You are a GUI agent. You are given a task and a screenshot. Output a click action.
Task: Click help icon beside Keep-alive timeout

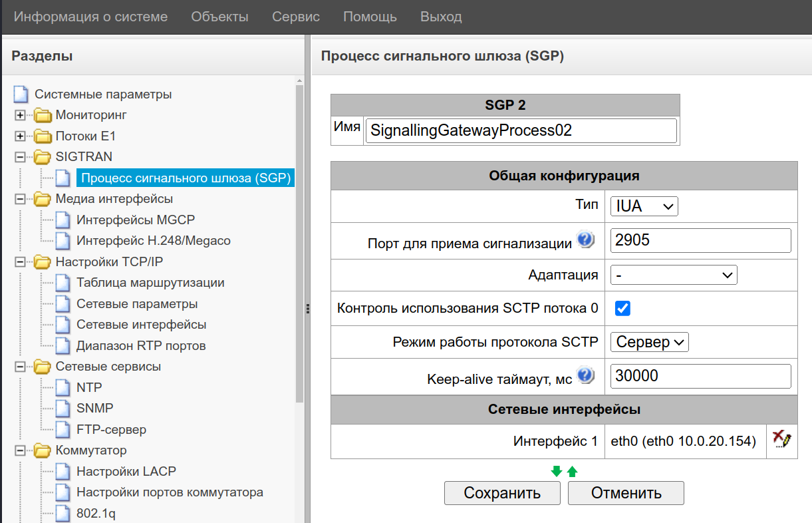(x=585, y=376)
